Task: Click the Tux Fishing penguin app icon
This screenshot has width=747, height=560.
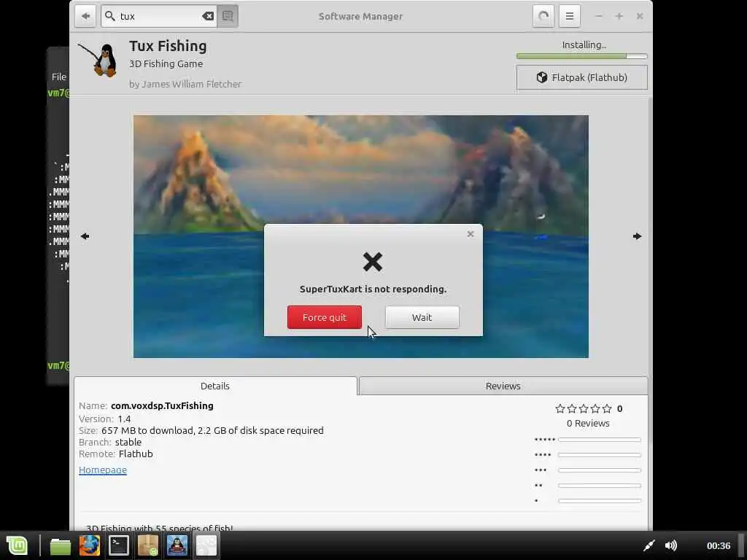Action: (98, 60)
